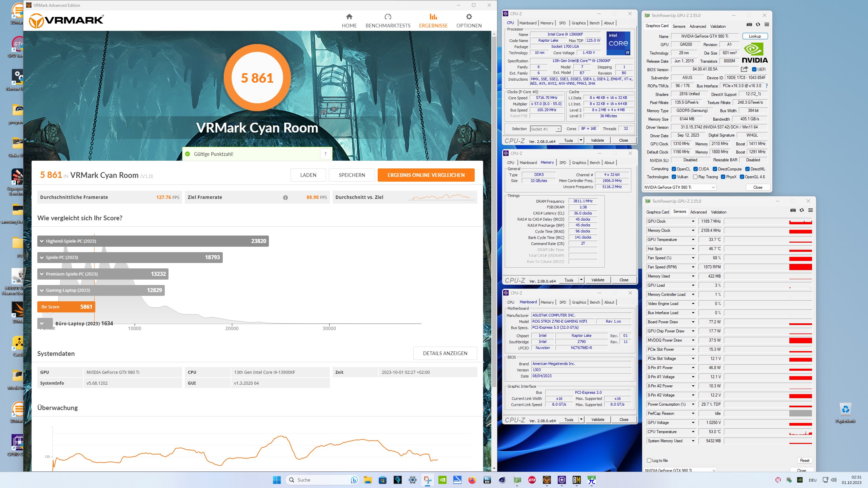Click the CPU-Z taskbar icon

point(562,480)
